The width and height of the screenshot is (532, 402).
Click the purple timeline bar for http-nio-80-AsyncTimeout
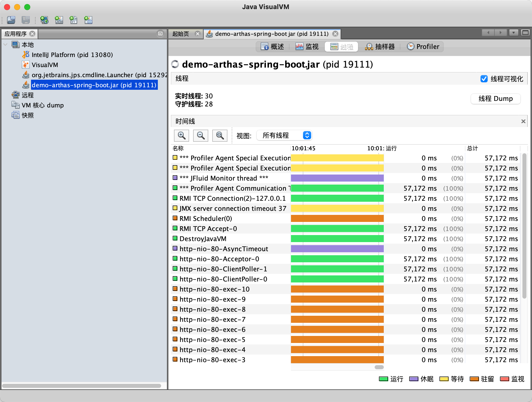337,249
